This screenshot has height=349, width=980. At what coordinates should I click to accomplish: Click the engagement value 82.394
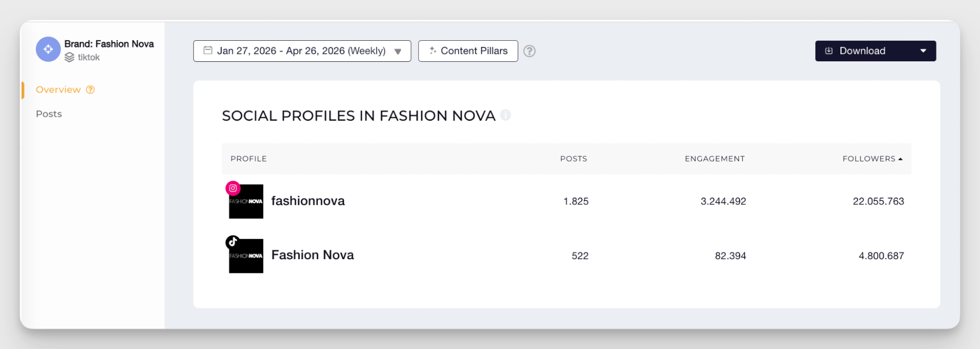(x=730, y=256)
